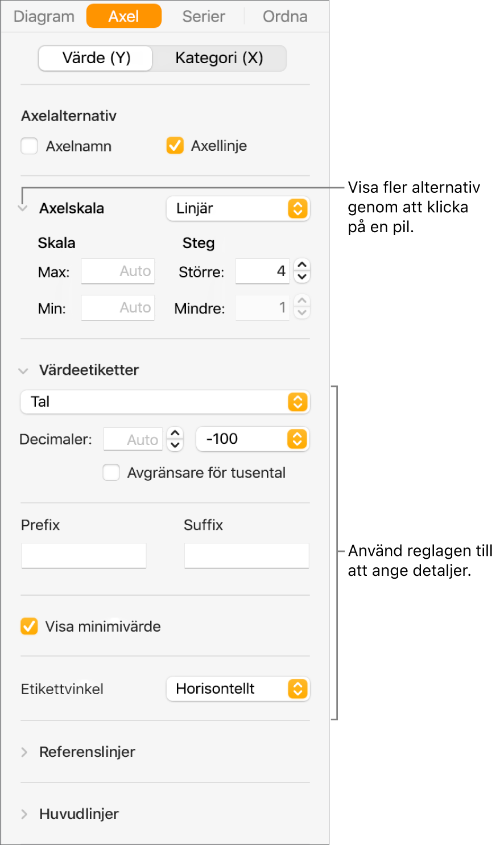Click the Huvudlinjer heading text
Image resolution: width=504 pixels, height=845 pixels.
click(79, 814)
